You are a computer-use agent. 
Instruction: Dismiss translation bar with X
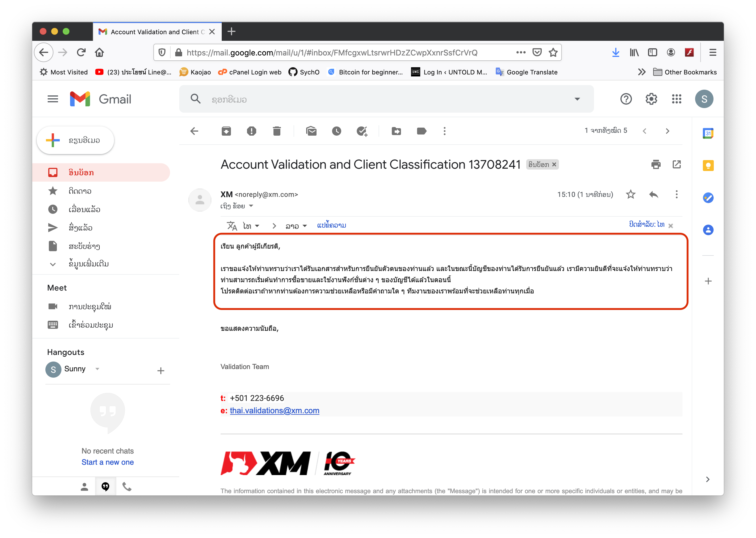tap(671, 226)
